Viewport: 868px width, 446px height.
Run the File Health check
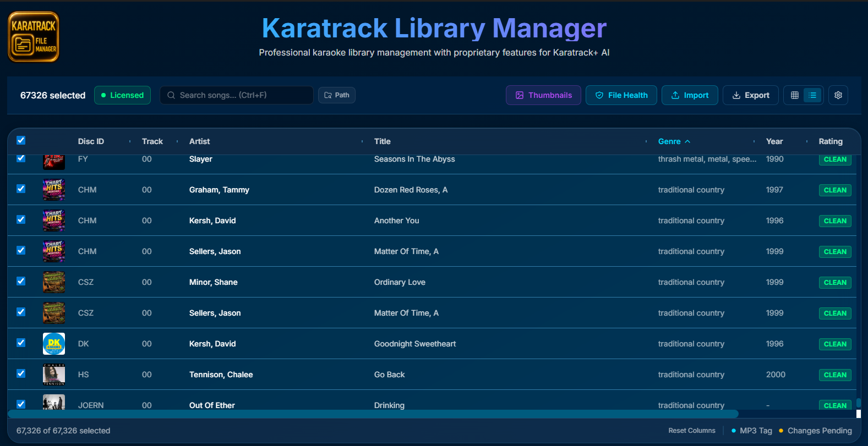pyautogui.click(x=621, y=95)
